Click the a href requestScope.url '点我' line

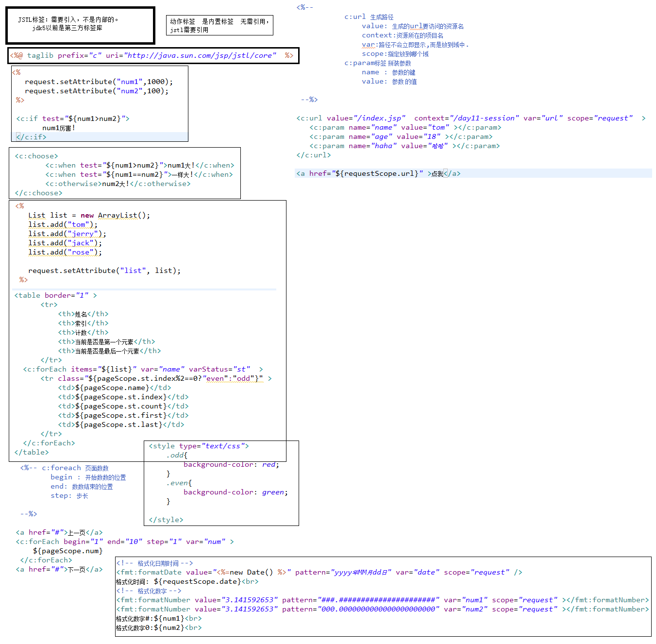point(379,173)
